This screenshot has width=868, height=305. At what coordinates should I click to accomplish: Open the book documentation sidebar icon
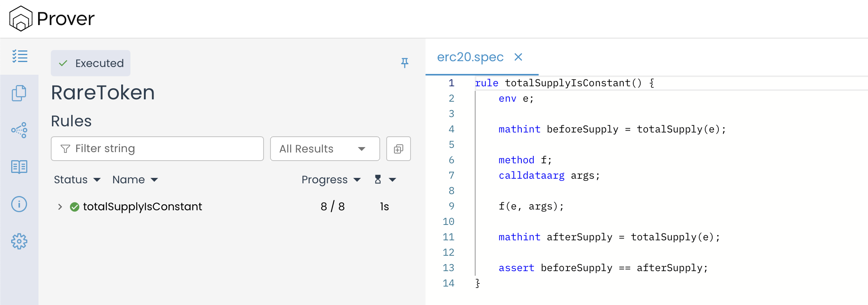point(19,167)
